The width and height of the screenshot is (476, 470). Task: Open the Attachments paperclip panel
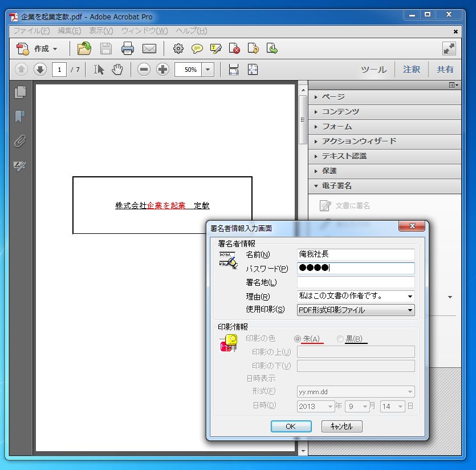tap(20, 141)
